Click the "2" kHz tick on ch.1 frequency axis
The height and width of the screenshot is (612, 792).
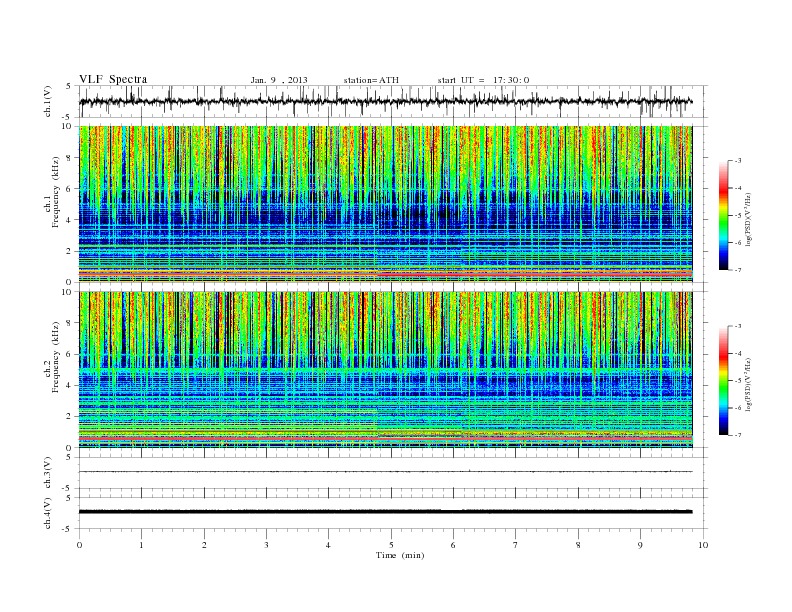click(x=70, y=251)
